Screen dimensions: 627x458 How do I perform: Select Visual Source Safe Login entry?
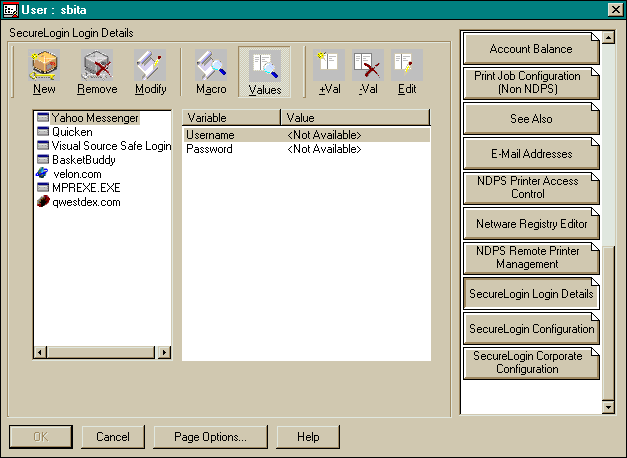(x=112, y=146)
